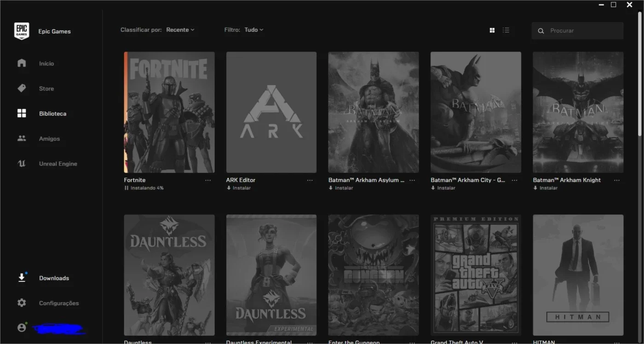
Task: Open the Configurações gear icon
Action: point(22,303)
